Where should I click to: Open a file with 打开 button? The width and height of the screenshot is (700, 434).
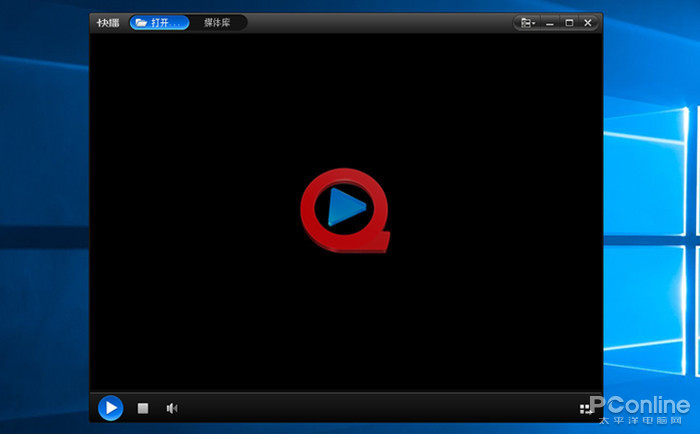tap(159, 23)
